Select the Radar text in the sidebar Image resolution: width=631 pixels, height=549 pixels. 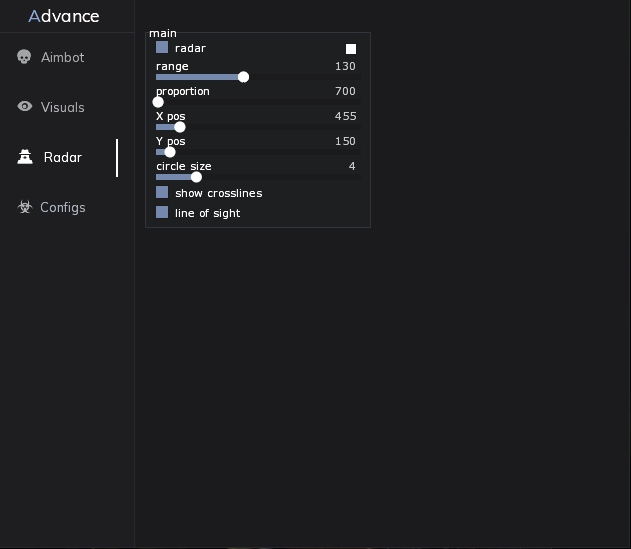pyautogui.click(x=63, y=157)
